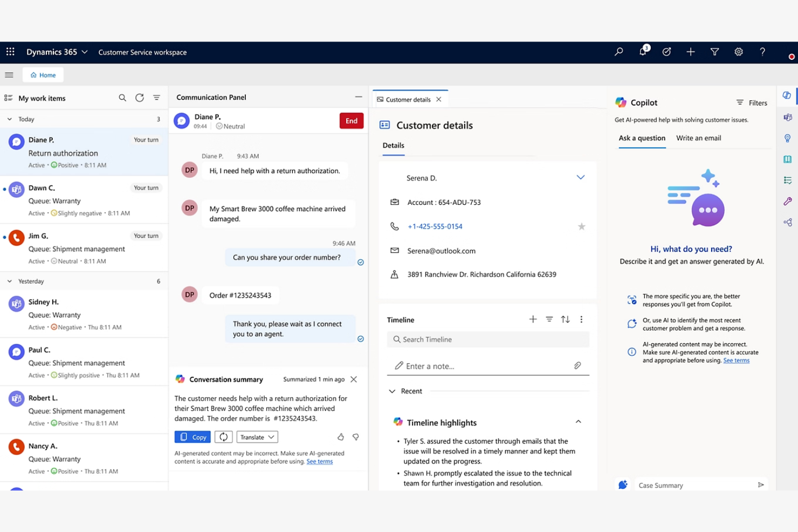
Task: Click the notifications bell with 3 alerts
Action: (x=642, y=52)
